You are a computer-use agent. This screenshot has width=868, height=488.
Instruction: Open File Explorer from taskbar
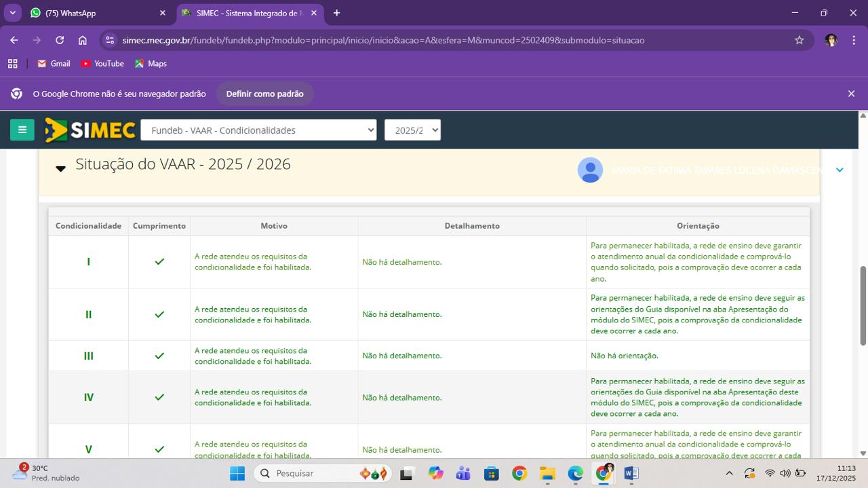click(547, 473)
